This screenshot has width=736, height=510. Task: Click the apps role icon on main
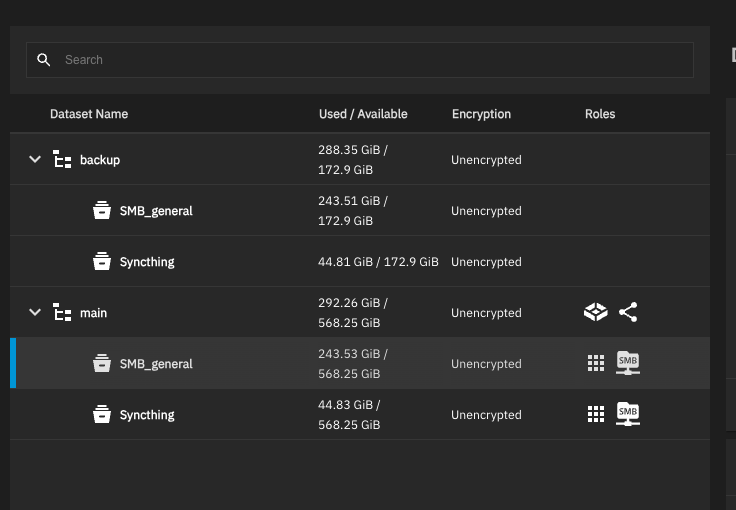tap(596, 312)
